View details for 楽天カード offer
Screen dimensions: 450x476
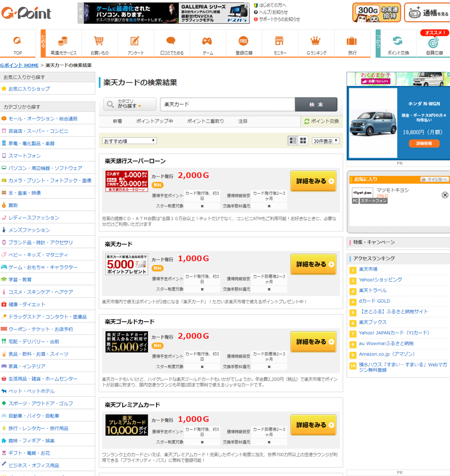tap(313, 265)
